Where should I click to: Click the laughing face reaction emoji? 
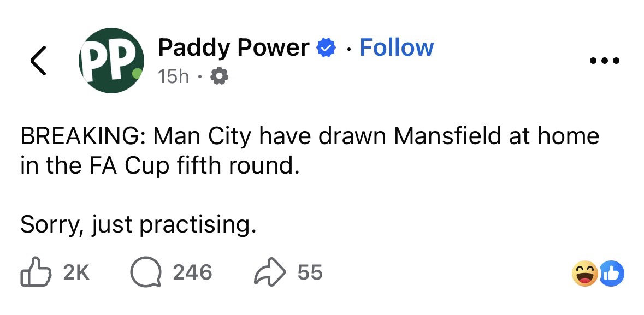click(x=584, y=274)
